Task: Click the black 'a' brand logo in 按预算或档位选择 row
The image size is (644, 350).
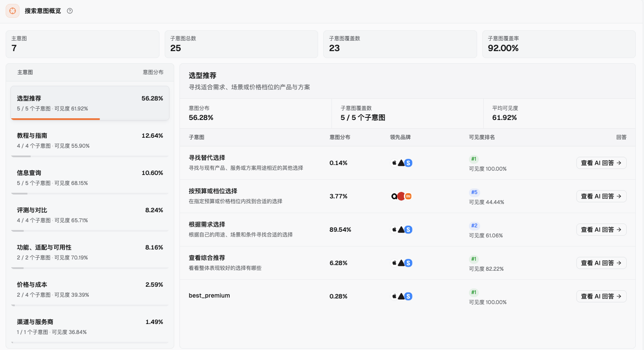Action: [x=394, y=196]
